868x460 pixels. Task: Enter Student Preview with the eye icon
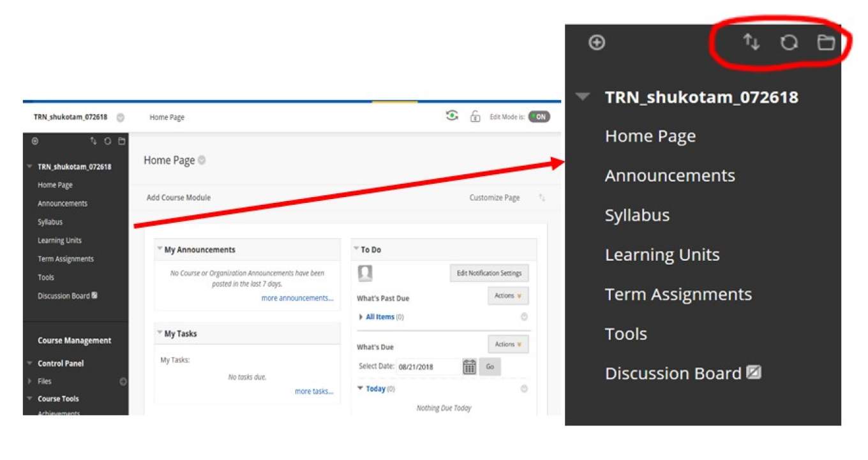(452, 115)
